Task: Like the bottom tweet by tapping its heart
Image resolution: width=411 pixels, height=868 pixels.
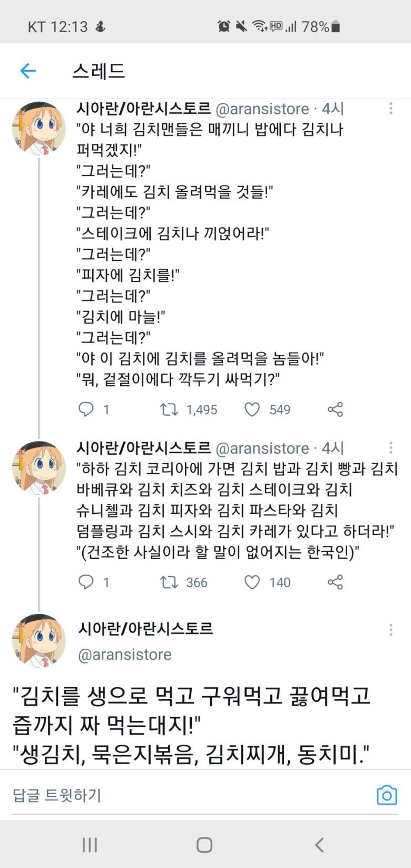Action: pos(252,582)
